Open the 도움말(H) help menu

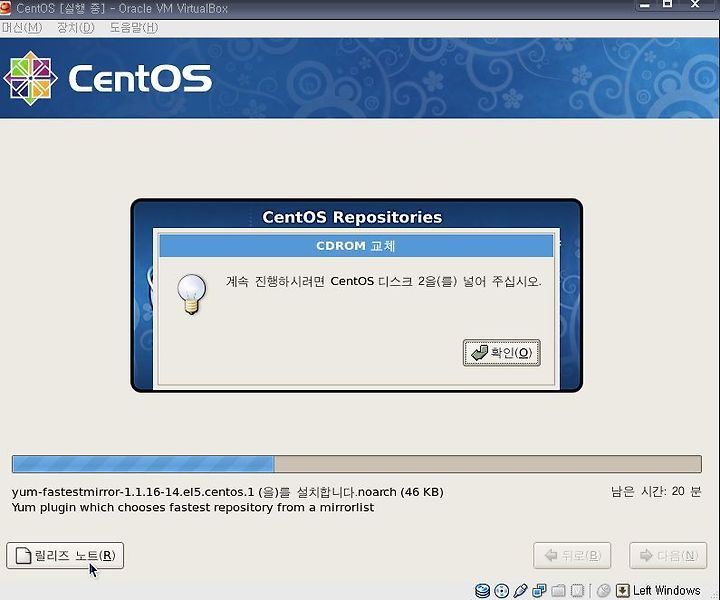pos(134,28)
